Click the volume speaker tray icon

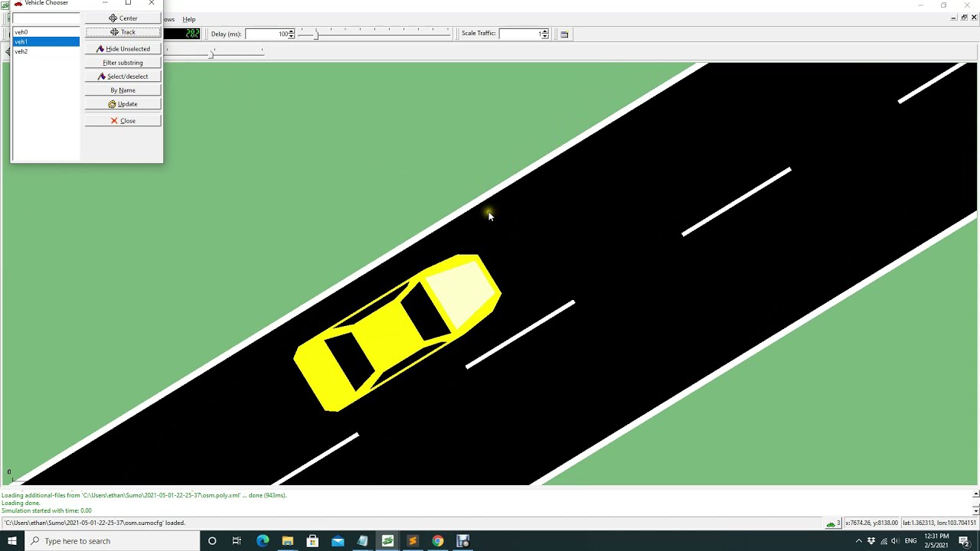point(895,541)
